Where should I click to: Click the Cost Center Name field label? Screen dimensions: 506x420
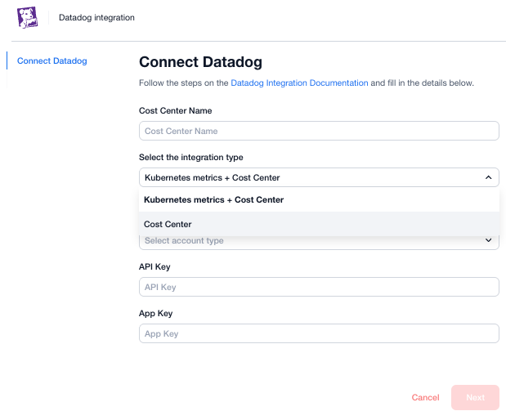tap(177, 110)
